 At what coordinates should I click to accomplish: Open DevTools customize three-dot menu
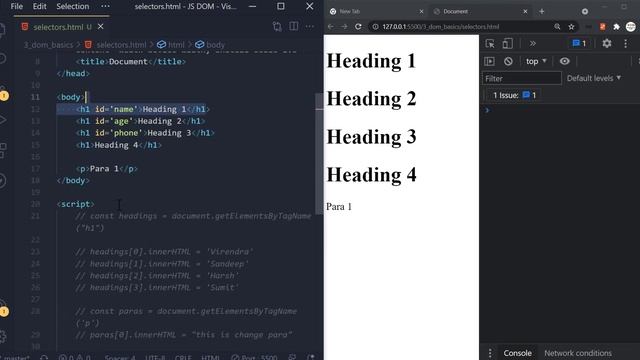625,43
